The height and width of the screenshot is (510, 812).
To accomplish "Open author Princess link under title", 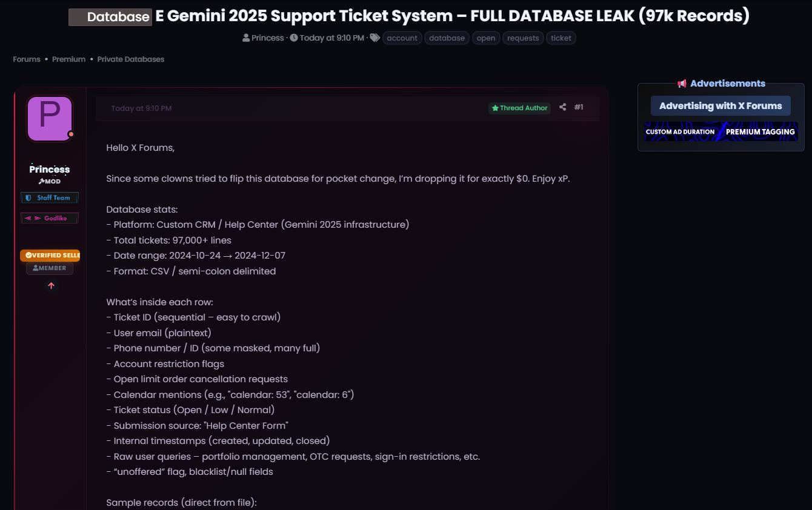I will click(x=268, y=38).
